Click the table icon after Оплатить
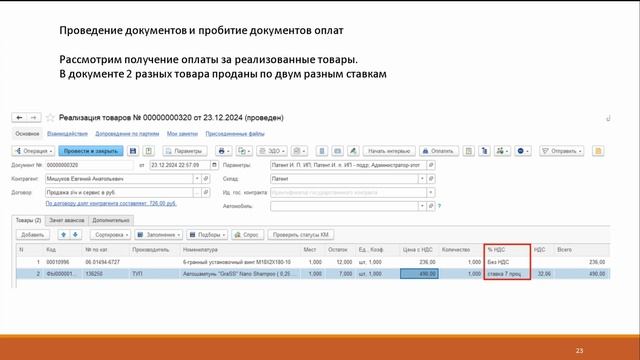The width and height of the screenshot is (640, 360). (469, 151)
